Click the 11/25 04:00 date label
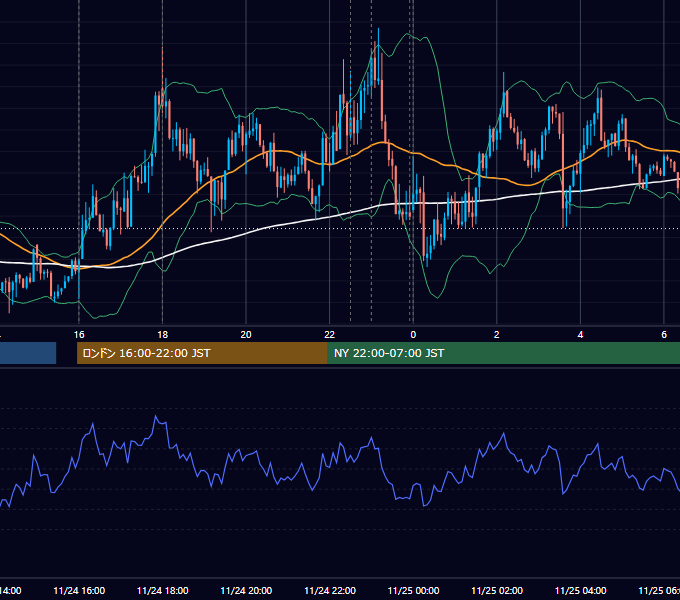This screenshot has height=600, width=680. pyautogui.click(x=581, y=590)
